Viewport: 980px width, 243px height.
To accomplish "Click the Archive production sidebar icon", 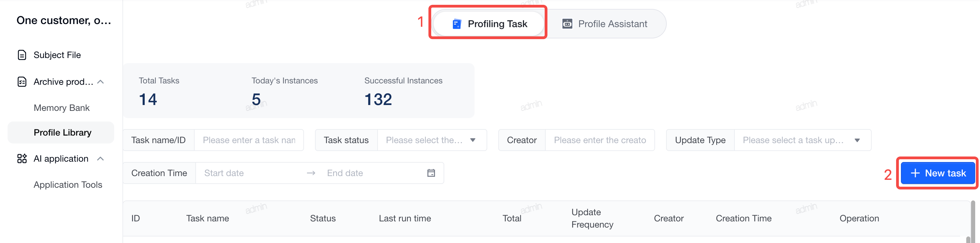I will tap(22, 82).
